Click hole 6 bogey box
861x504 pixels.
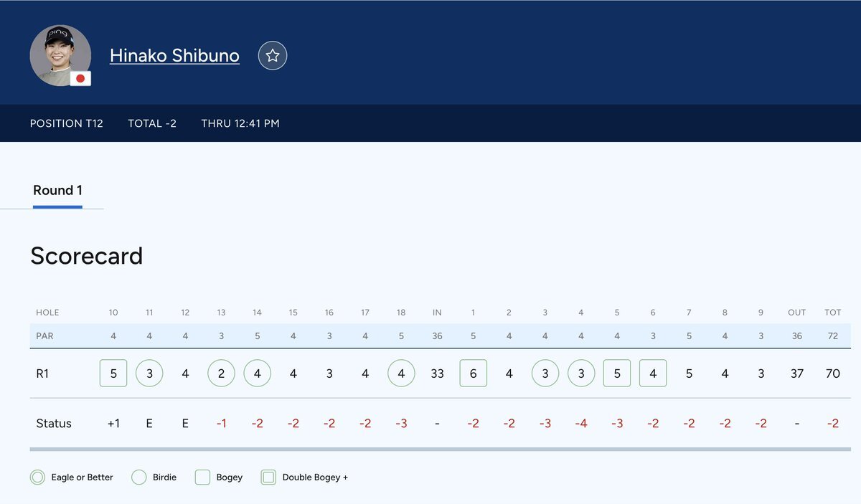pyautogui.click(x=653, y=374)
